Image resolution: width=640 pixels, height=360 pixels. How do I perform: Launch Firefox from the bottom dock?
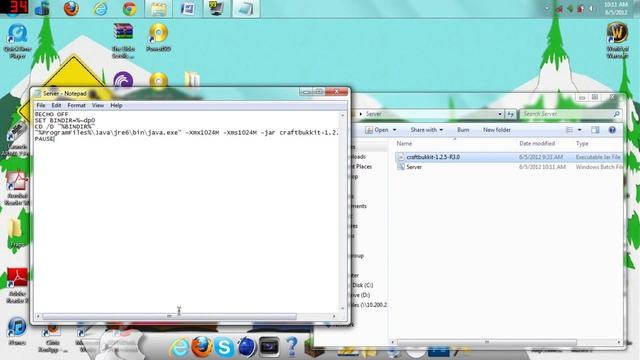point(202,347)
